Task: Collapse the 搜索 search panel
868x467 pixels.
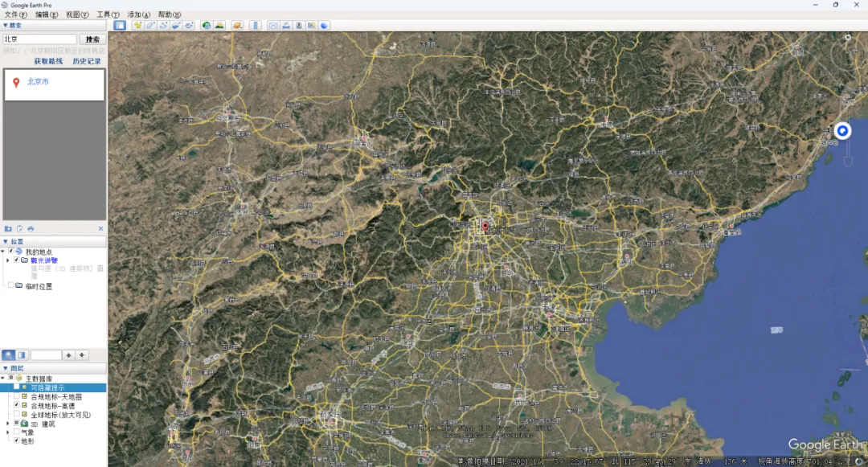Action: coord(5,25)
